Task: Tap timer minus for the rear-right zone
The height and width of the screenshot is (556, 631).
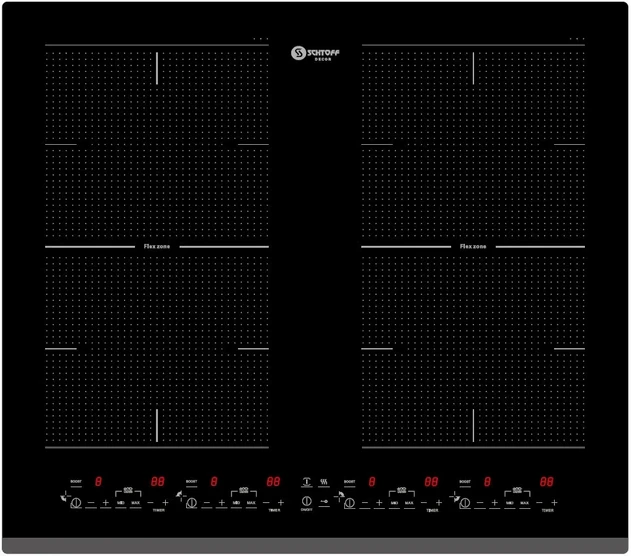Action: [424, 502]
